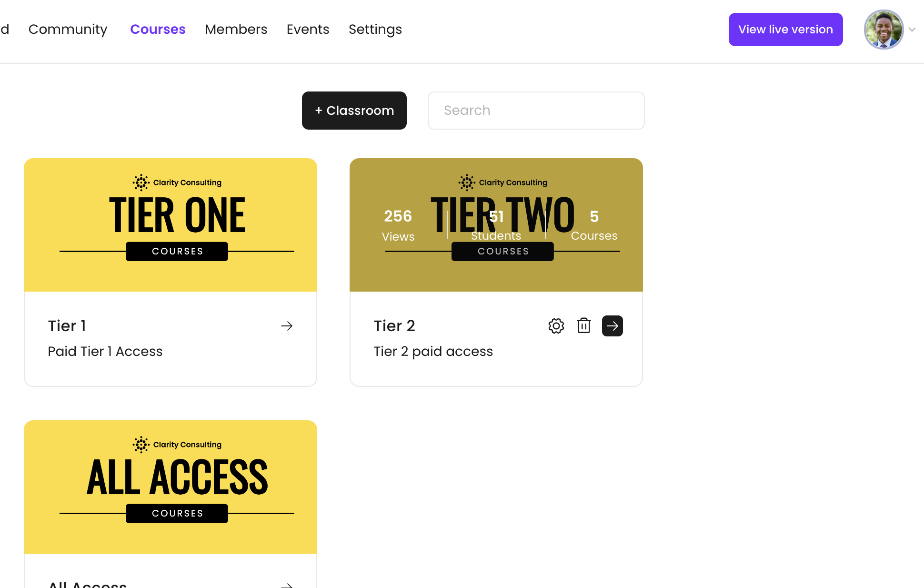Open Tier 2 classroom settings gear
The image size is (924, 588).
point(556,326)
